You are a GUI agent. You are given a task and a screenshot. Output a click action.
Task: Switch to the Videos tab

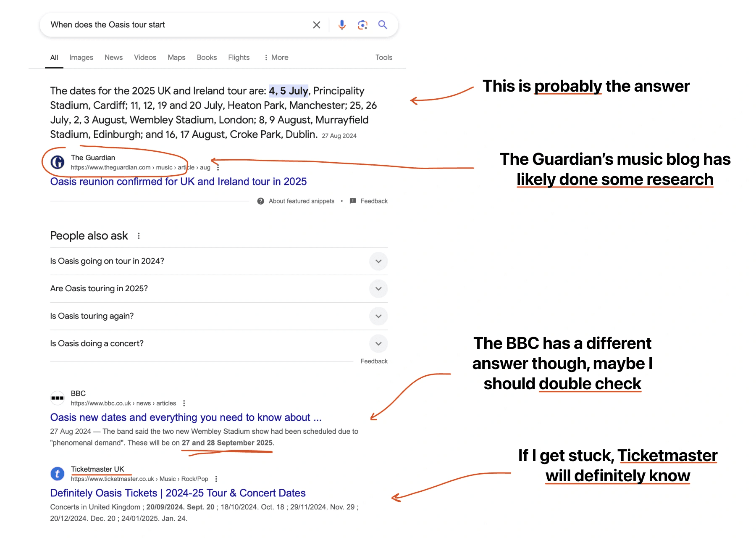pyautogui.click(x=145, y=58)
